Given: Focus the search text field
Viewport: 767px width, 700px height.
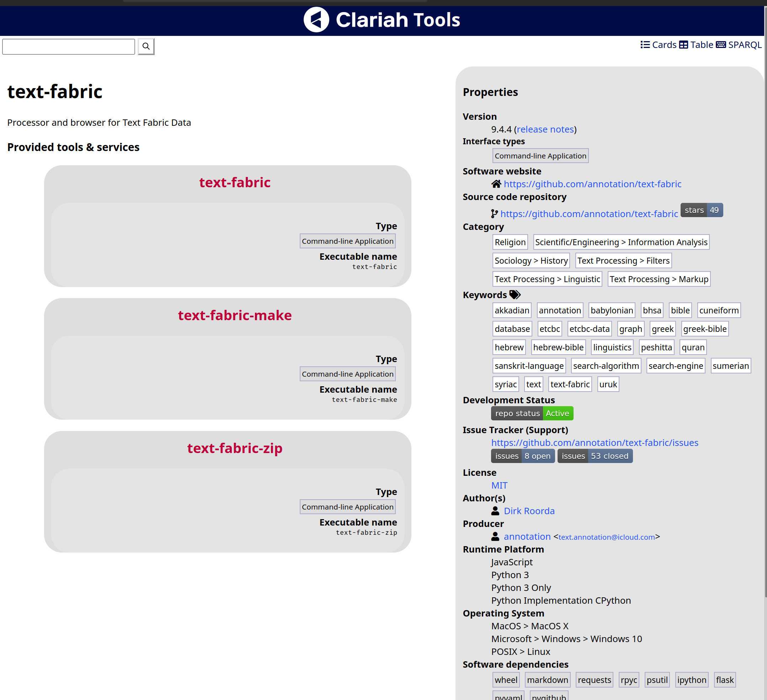Looking at the screenshot, I should pyautogui.click(x=69, y=47).
